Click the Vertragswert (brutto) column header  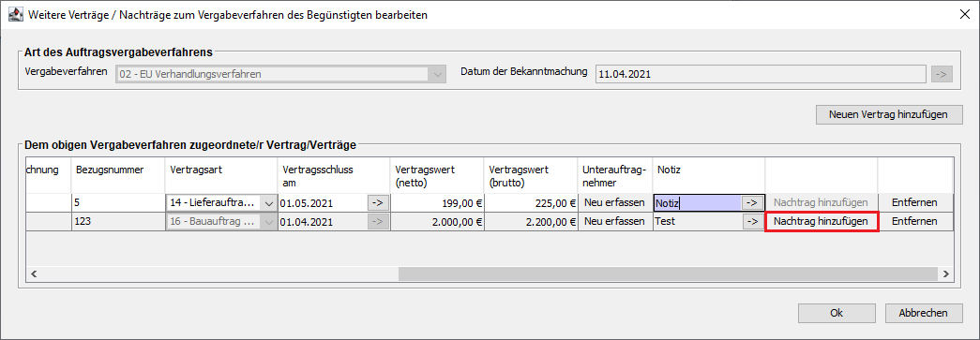pyautogui.click(x=531, y=175)
